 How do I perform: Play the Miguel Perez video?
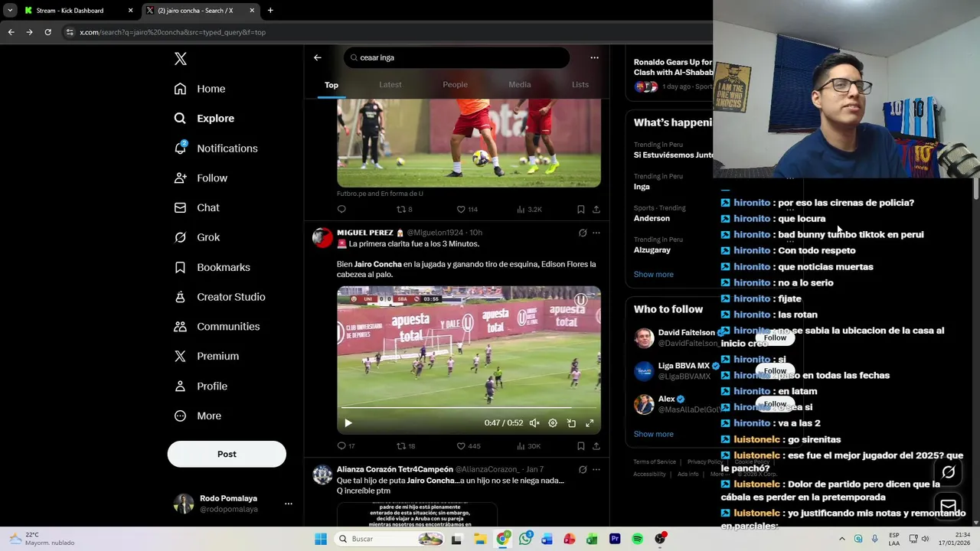[348, 423]
